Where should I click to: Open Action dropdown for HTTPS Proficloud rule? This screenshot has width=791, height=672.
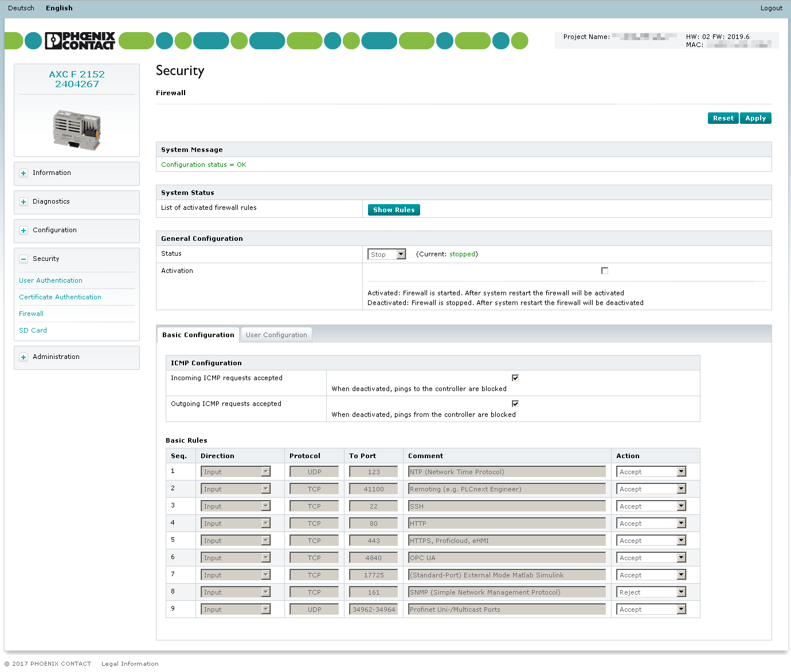pyautogui.click(x=651, y=541)
